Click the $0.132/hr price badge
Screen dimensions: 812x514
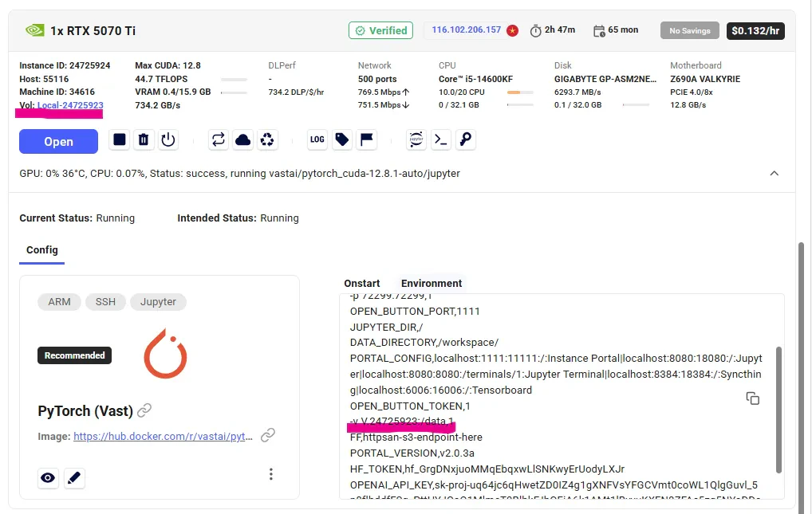[x=755, y=30]
